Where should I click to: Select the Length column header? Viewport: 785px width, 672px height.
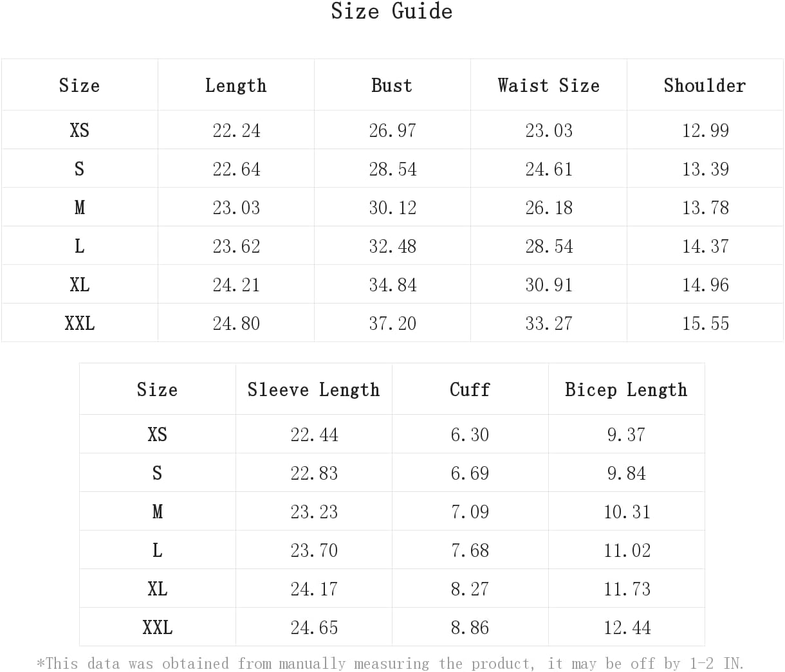[x=235, y=86]
